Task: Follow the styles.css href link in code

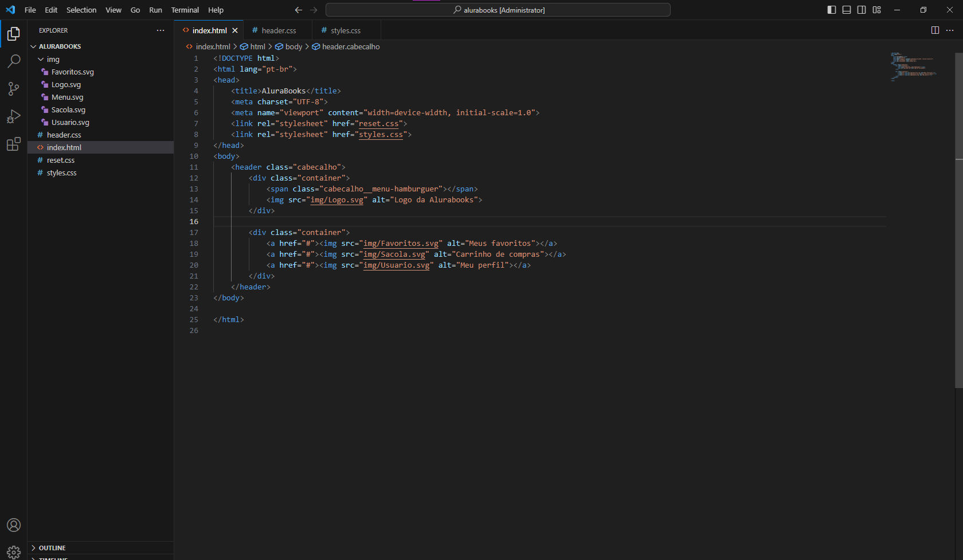Action: [x=381, y=134]
